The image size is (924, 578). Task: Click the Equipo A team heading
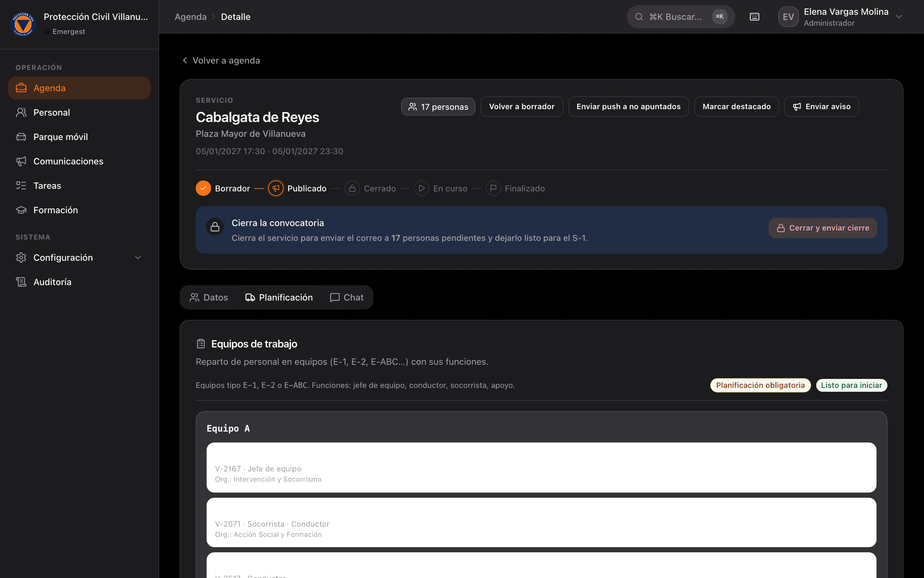point(228,429)
